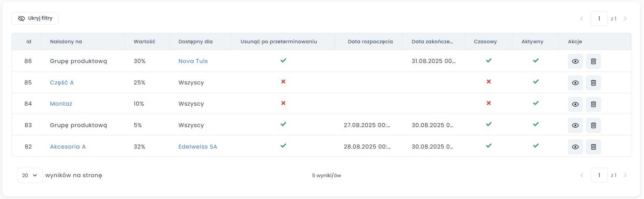This screenshot has height=199, width=644.
Task: Open the Akcesoria A link
Action: tap(68, 147)
